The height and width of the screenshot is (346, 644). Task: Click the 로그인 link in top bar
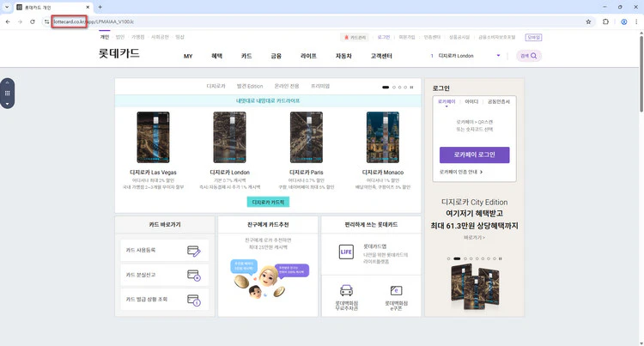click(x=384, y=37)
